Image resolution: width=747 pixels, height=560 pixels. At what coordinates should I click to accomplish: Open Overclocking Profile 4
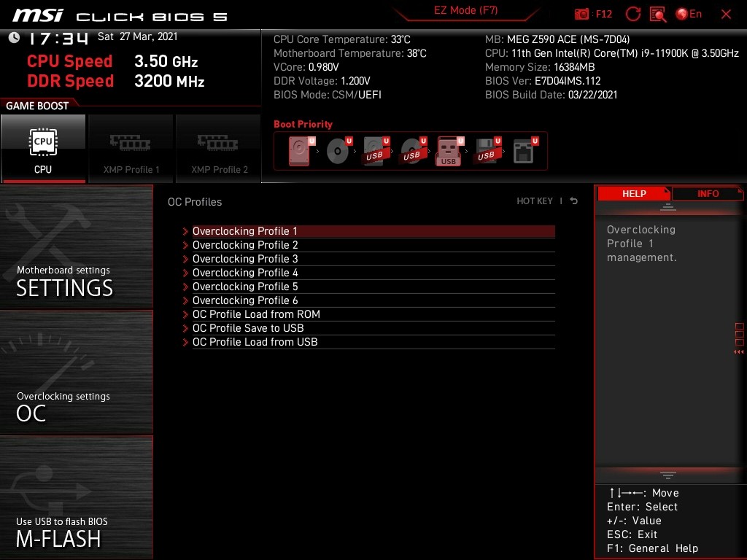click(x=373, y=273)
